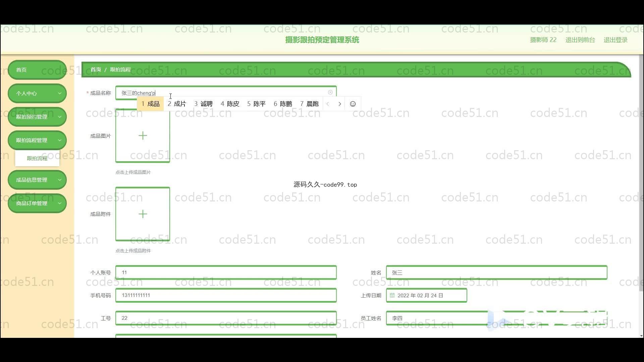
Task: Open 首页 in the sidebar
Action: [x=37, y=70]
